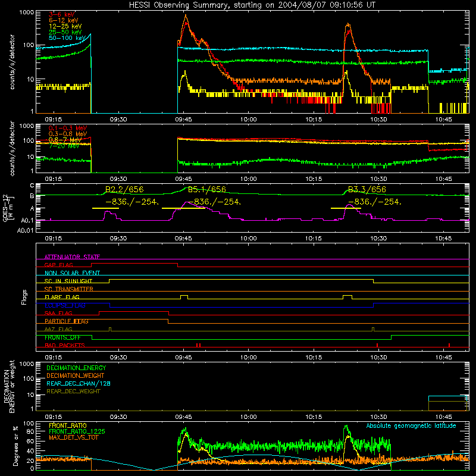Click the B3.3/656 flare annotation

[367, 189]
